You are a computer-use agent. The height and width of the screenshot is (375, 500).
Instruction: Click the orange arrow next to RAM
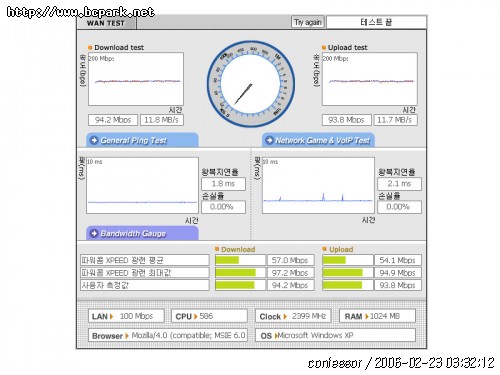367,316
